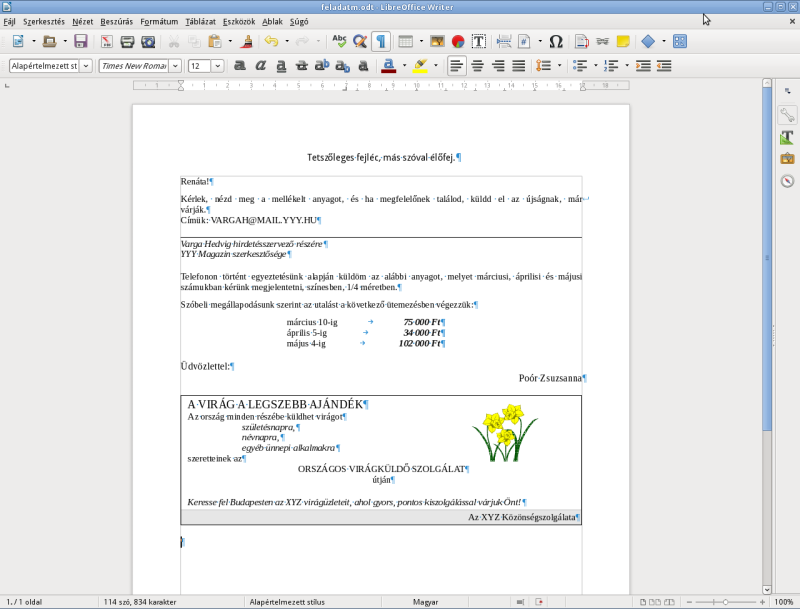Viewport: 800px width, 609px height.
Task: Export document directly as PDF
Action: tap(107, 41)
